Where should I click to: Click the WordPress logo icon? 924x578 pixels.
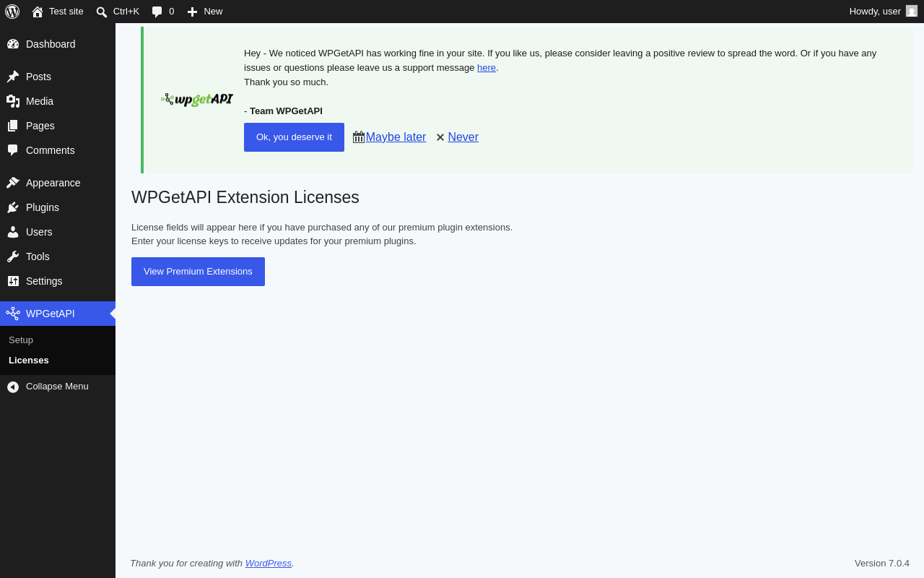12,12
